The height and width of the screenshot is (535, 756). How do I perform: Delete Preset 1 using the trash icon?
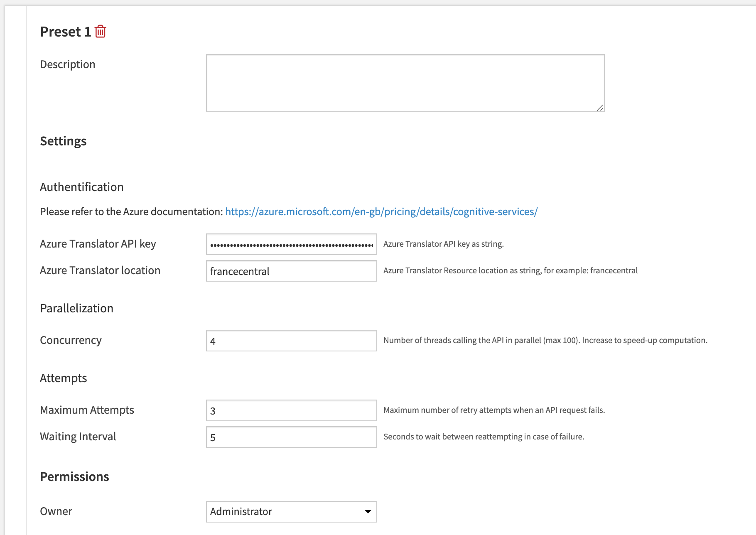click(x=100, y=31)
